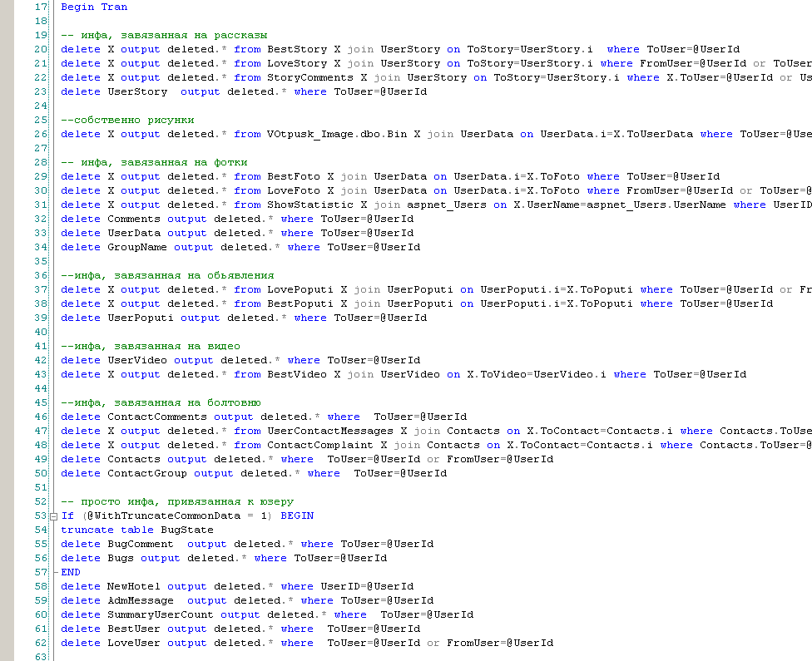The image size is (812, 661).
Task: Click 'Comments' table name on line 32
Action: [x=134, y=219]
